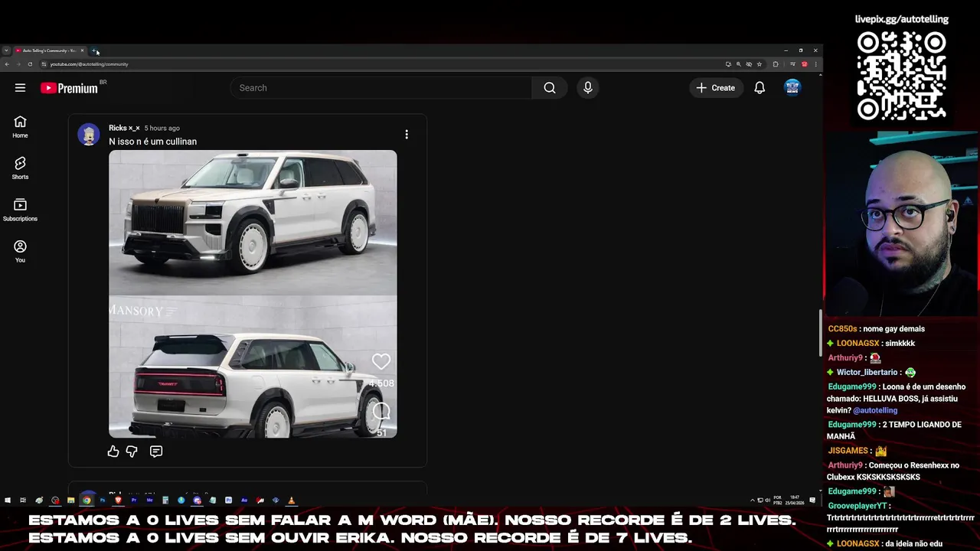Show hidden system tray icons
Image resolution: width=980 pixels, height=551 pixels.
[x=753, y=500]
